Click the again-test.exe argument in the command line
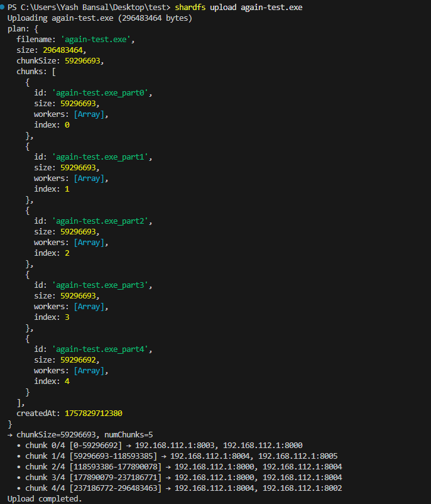The image size is (431, 504). coord(271,8)
